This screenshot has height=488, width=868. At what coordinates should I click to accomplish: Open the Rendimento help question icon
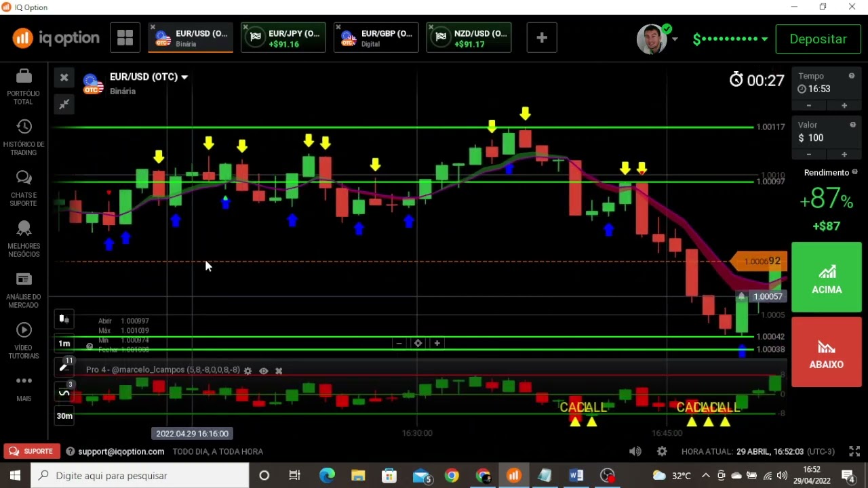click(855, 172)
